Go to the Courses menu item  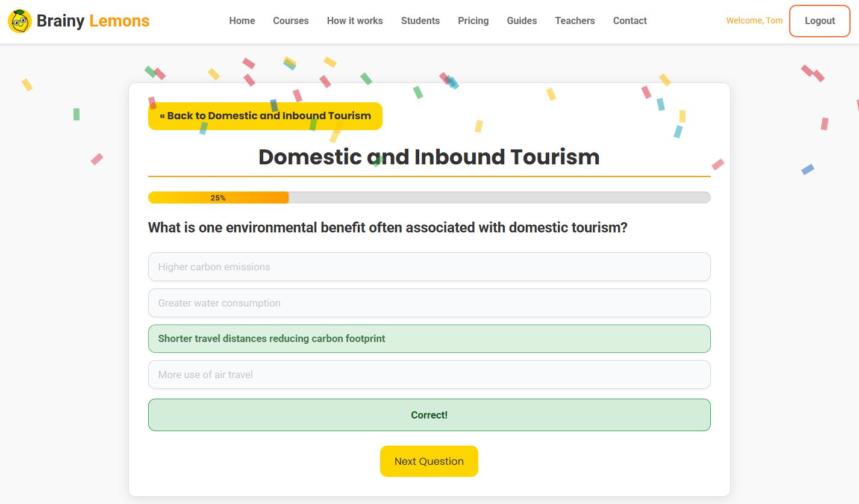click(291, 20)
